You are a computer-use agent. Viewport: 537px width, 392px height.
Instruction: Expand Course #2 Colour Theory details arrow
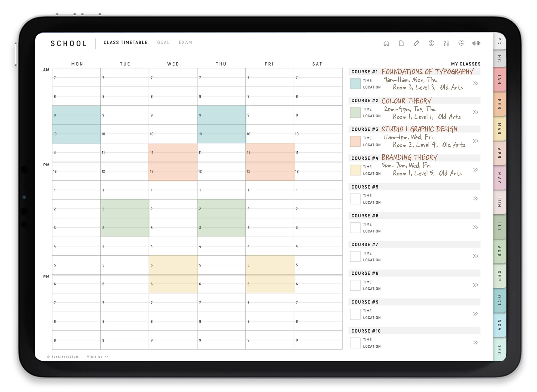point(475,112)
